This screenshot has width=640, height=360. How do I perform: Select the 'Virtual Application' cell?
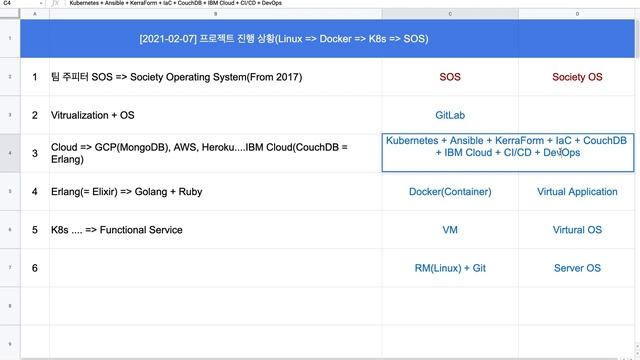[x=577, y=191]
